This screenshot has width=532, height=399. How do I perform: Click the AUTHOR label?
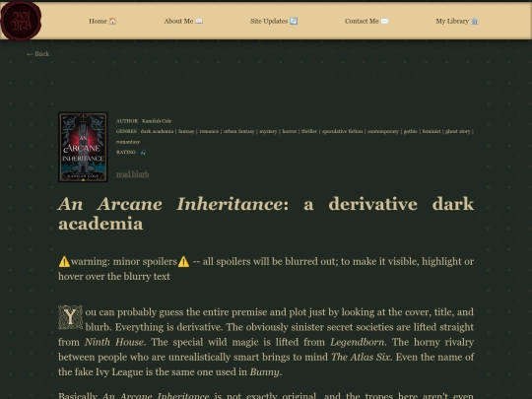point(127,121)
